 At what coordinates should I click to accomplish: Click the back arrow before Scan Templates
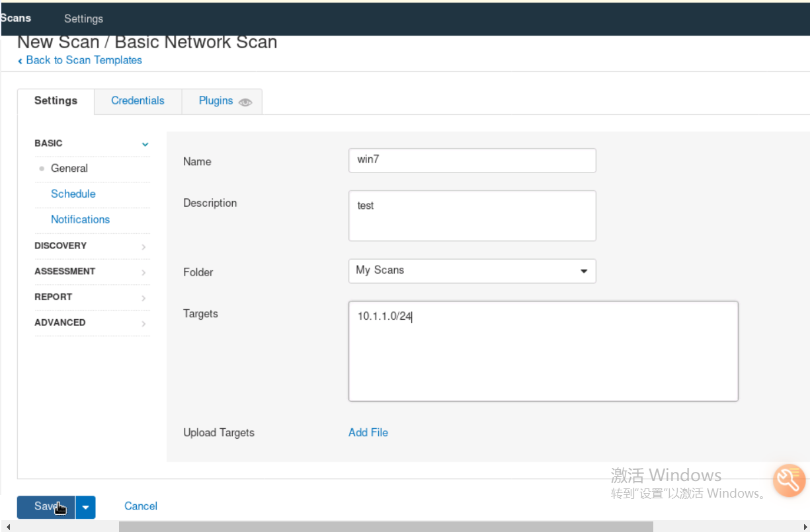pos(20,61)
